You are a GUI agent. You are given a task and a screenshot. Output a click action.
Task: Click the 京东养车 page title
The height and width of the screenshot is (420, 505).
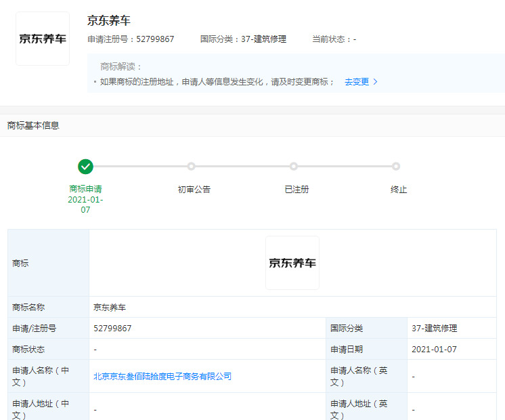click(x=109, y=20)
